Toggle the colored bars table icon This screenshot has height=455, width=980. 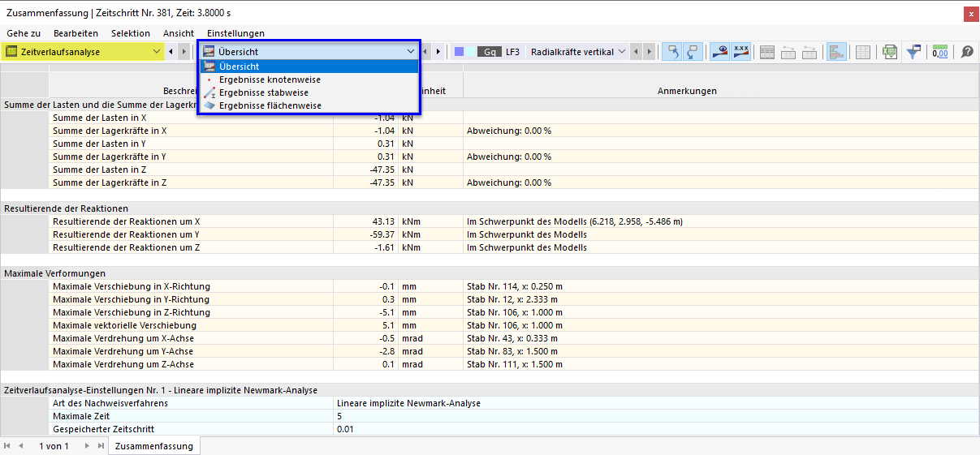point(837,52)
